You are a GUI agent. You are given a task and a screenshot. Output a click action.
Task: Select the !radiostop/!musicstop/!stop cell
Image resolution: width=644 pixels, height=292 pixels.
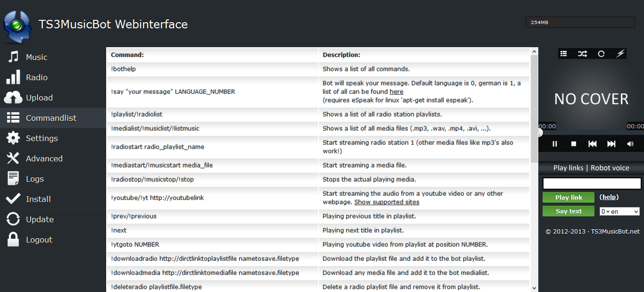coord(212,179)
